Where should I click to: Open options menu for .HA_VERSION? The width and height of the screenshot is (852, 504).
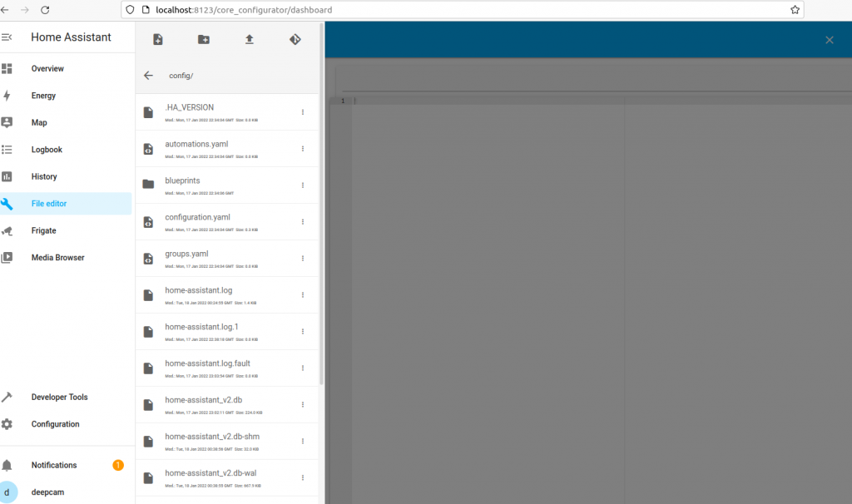click(303, 112)
